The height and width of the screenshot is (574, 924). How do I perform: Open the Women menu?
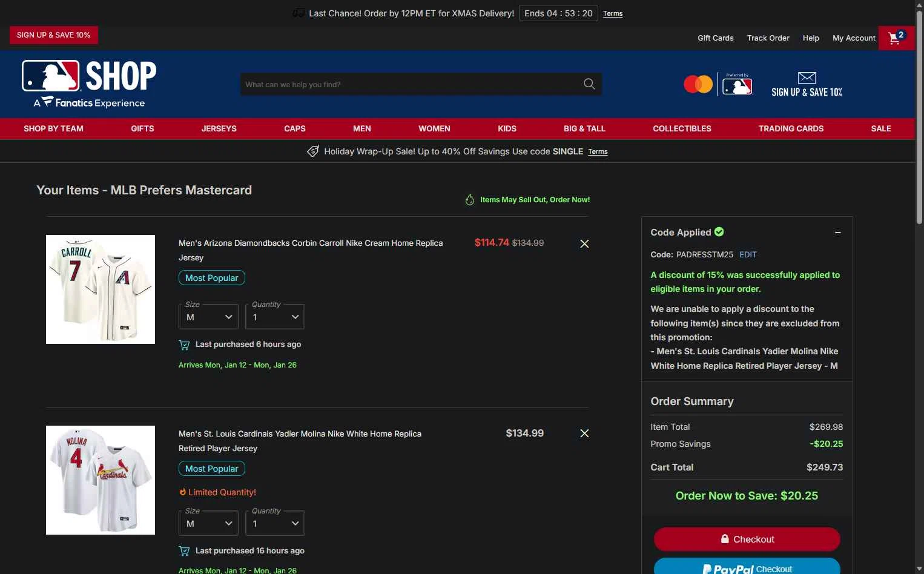coord(434,128)
